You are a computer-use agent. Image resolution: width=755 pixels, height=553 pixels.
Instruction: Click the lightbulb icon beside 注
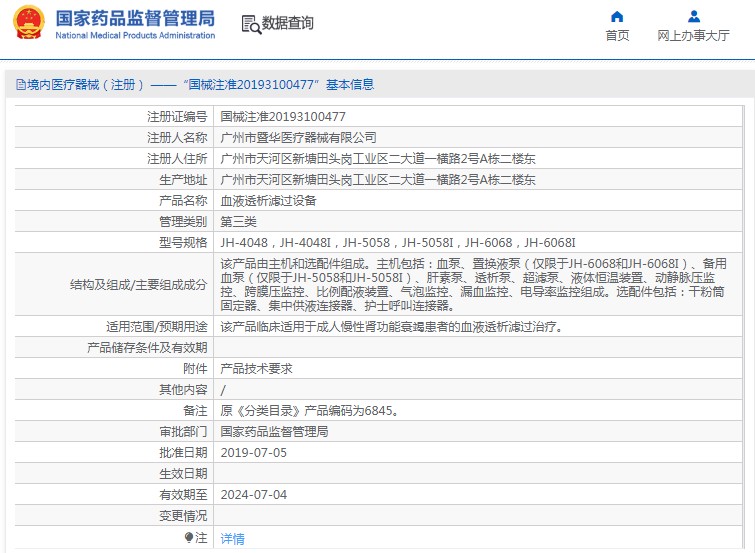(188, 538)
